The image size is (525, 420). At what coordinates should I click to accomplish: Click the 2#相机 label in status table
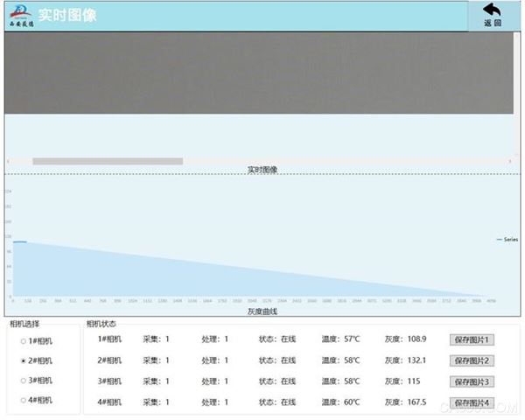click(x=109, y=360)
